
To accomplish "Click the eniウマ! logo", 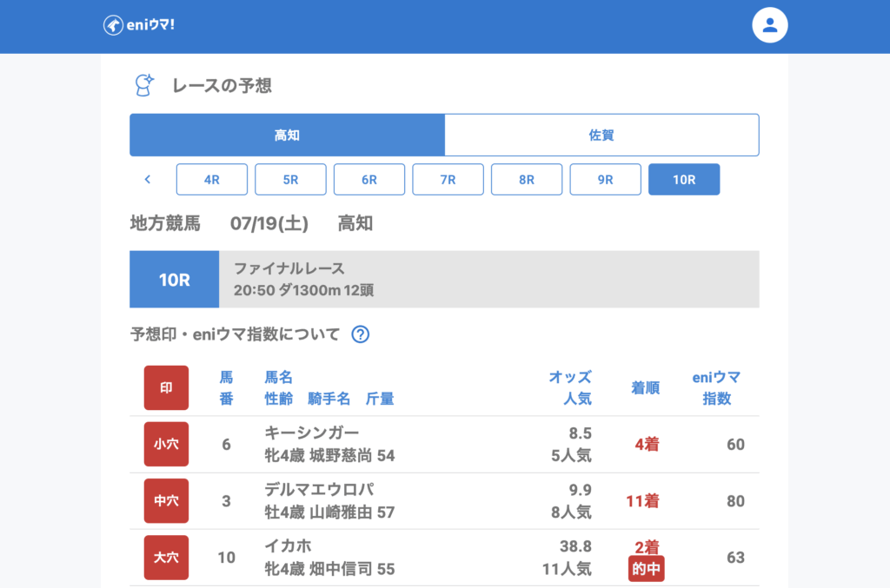I will (x=139, y=25).
